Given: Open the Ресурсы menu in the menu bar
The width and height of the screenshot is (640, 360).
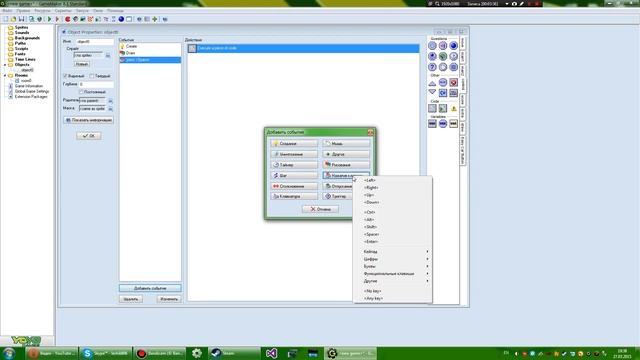Looking at the screenshot, I should pyautogui.click(x=42, y=11).
